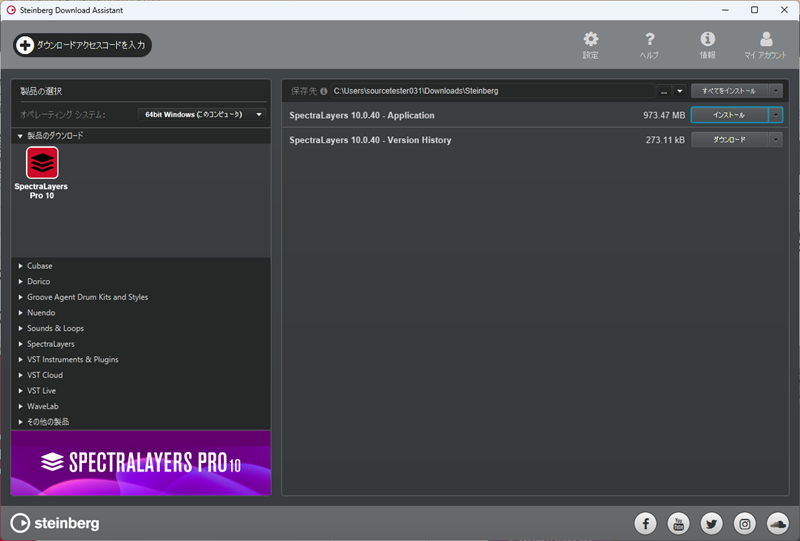The width and height of the screenshot is (800, 541).
Task: Click the 973.47 MB size value
Action: coord(664,115)
